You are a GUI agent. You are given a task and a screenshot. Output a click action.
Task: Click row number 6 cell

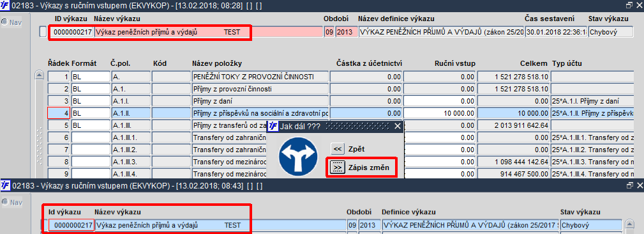[x=59, y=137]
